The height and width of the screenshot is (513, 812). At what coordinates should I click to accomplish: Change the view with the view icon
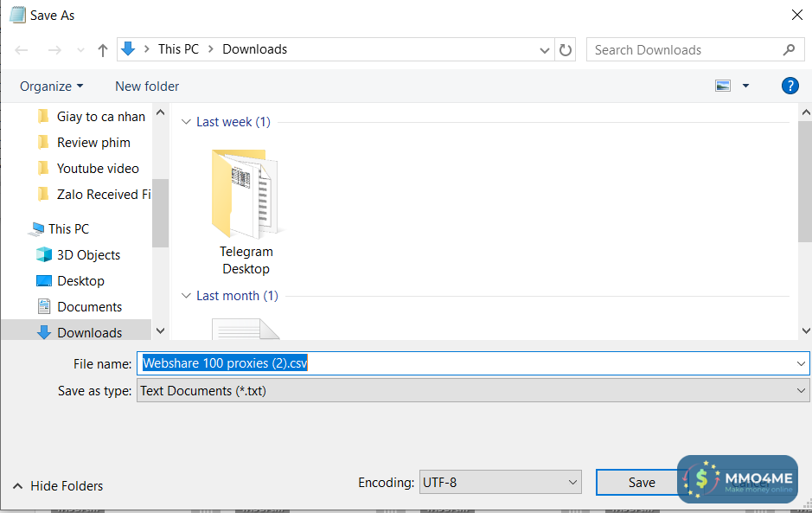(723, 86)
